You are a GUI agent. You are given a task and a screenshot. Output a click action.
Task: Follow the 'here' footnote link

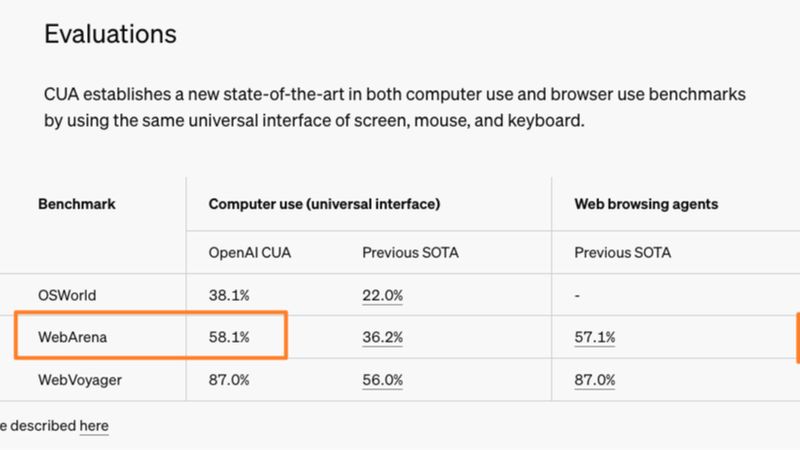coord(94,426)
